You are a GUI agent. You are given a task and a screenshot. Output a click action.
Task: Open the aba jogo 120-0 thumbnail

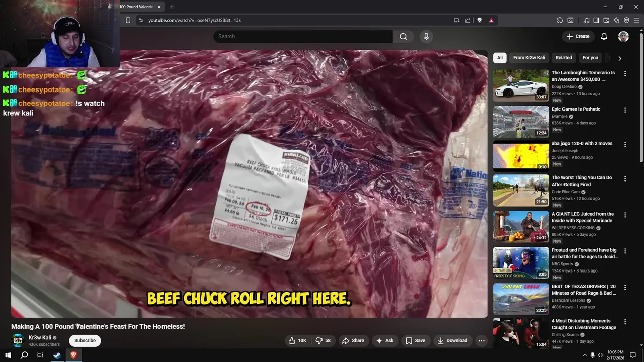point(521,156)
